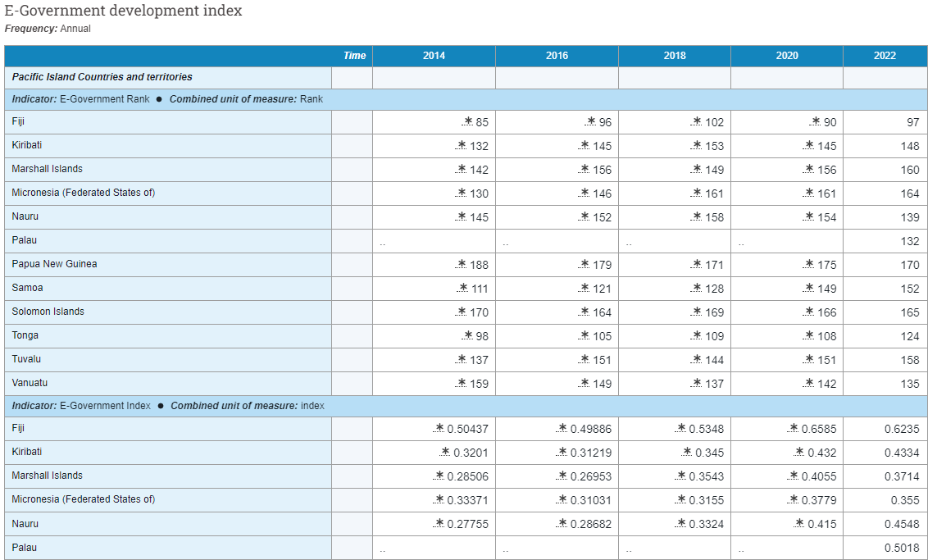Select the 2022 column header
The image size is (937, 560).
click(885, 55)
